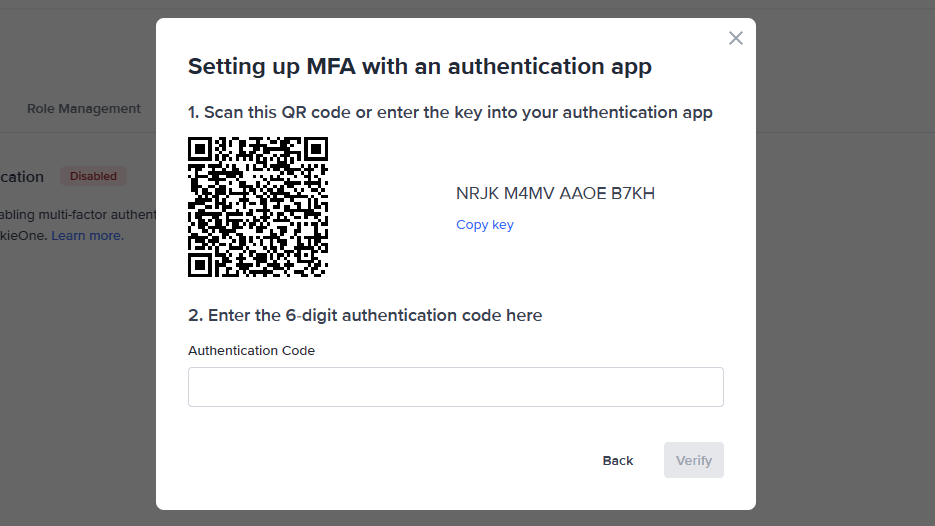Focus the Authentication Code input field
935x526 pixels.
tap(455, 387)
